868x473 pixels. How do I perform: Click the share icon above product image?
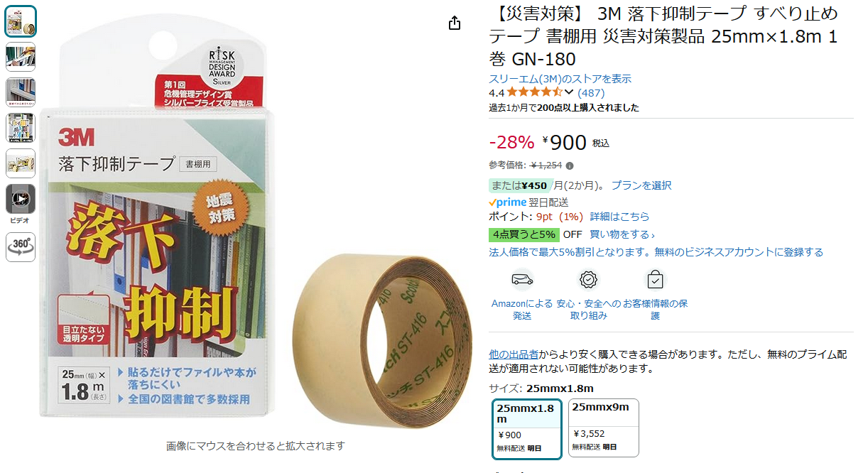[455, 23]
